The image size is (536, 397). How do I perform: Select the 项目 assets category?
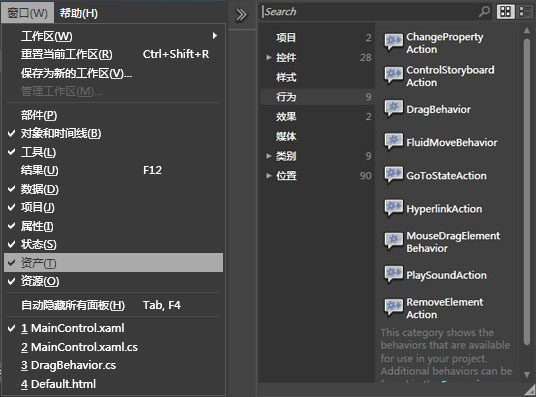[318, 38]
